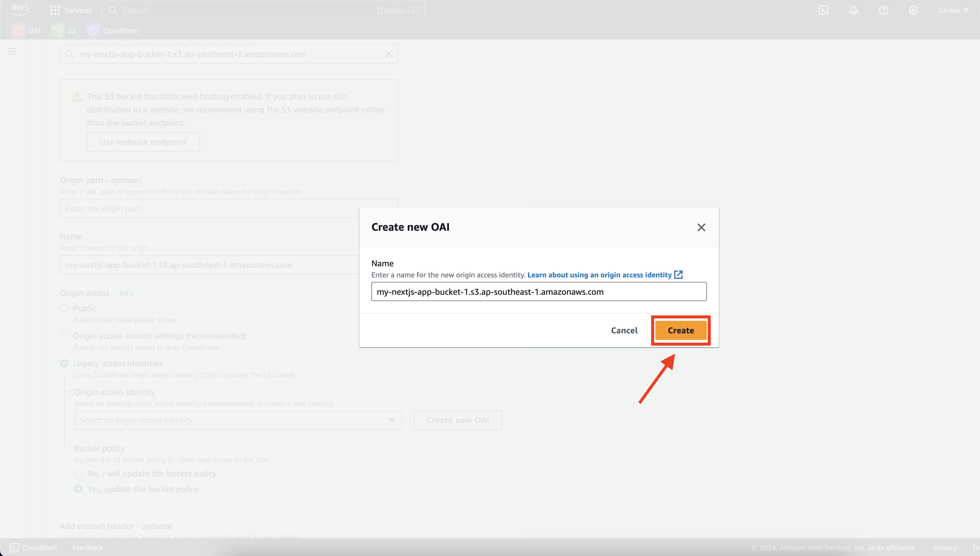This screenshot has width=980, height=556.
Task: Open the Privacy footer link
Action: [x=945, y=548]
